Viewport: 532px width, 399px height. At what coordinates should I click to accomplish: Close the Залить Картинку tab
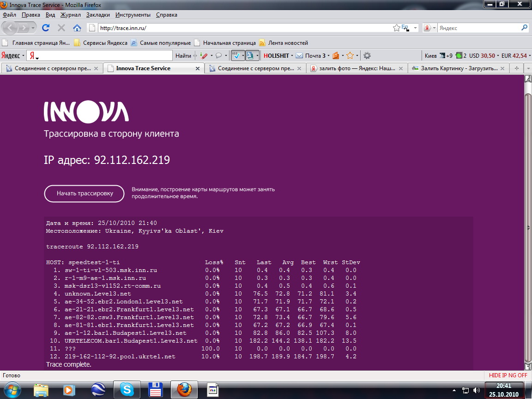[502, 68]
